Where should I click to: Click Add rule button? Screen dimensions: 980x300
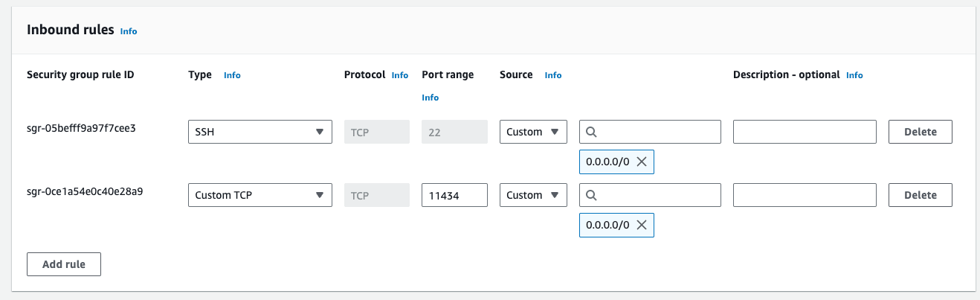click(x=64, y=264)
